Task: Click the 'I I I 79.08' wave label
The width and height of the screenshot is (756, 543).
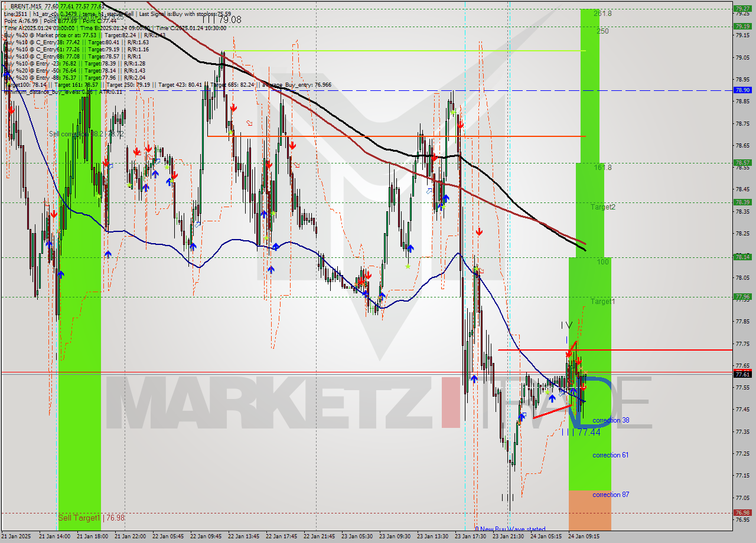Action: (221, 20)
